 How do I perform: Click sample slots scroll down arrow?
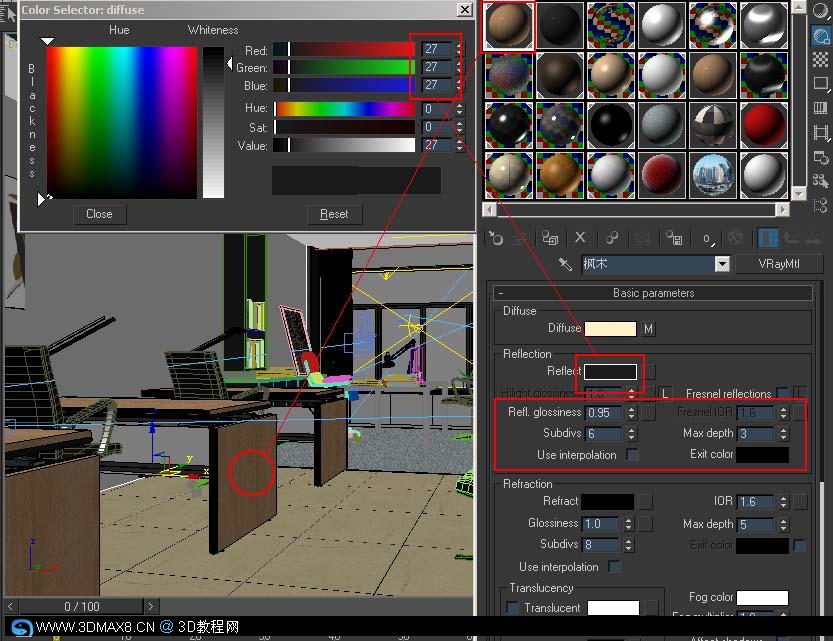tap(798, 194)
